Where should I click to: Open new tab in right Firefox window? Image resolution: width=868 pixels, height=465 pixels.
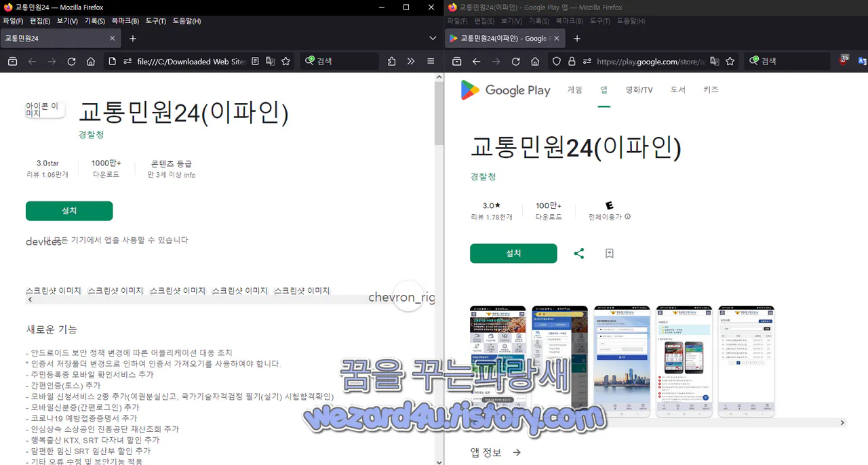577,39
